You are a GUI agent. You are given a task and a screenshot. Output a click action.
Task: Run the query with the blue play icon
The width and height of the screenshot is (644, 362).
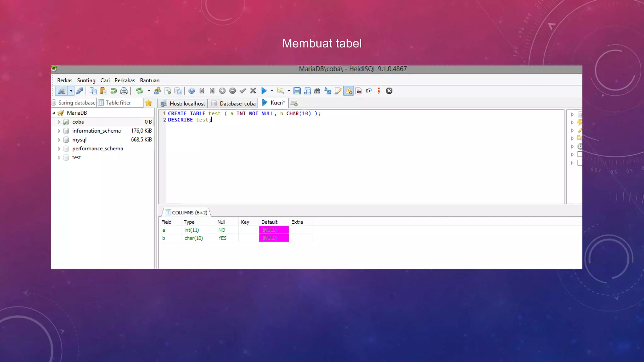tap(264, 91)
